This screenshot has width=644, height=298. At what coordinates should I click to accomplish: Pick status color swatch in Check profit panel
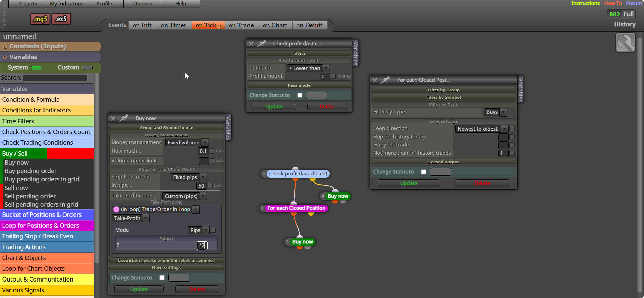pyautogui.click(x=316, y=95)
